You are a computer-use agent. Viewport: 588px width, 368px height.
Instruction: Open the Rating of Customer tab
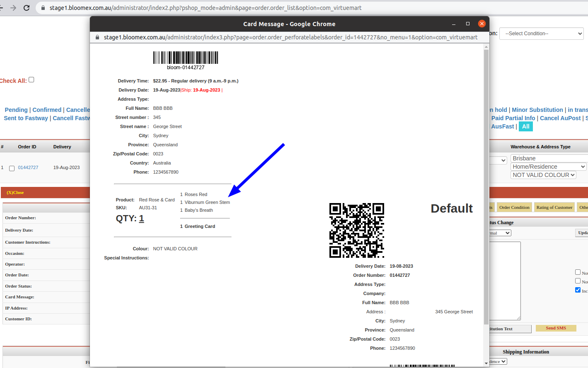[554, 207]
